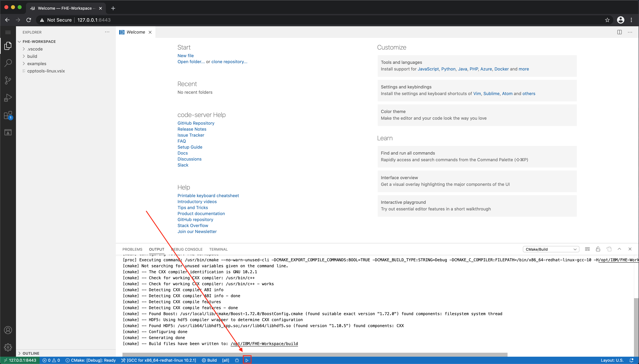Screen dimensions: 639x364
Task: Toggle the output scroll lock
Action: [598, 249]
